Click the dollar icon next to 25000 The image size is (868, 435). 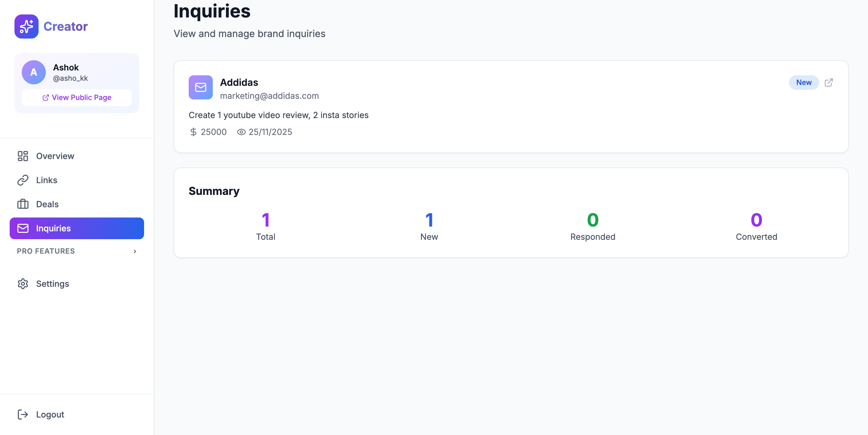tap(193, 132)
